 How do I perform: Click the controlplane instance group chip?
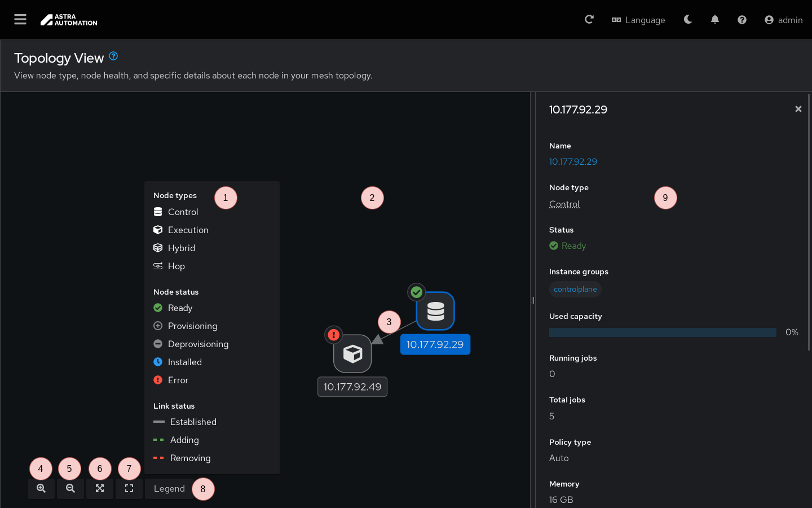pyautogui.click(x=575, y=290)
